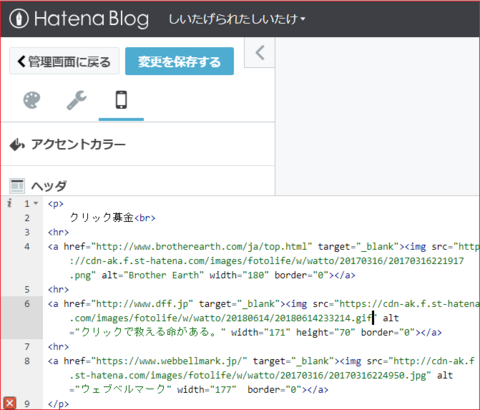Image resolution: width=480 pixels, height=410 pixels.
Task: Click the <hr> tag on line 5
Action: coord(58,289)
